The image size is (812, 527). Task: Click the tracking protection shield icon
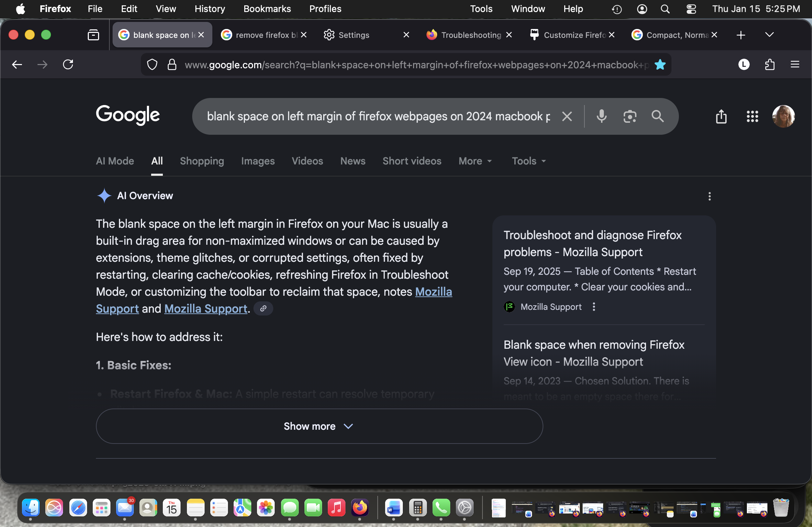pos(152,65)
